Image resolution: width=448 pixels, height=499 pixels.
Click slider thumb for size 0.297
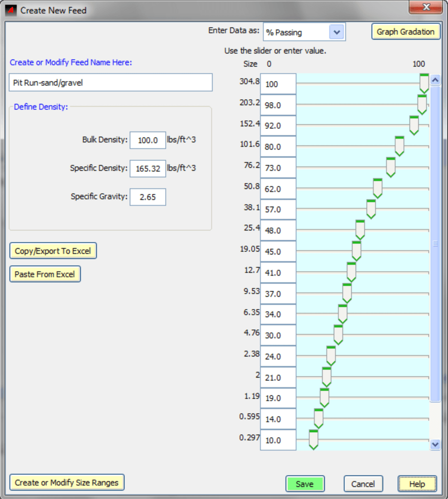(314, 440)
